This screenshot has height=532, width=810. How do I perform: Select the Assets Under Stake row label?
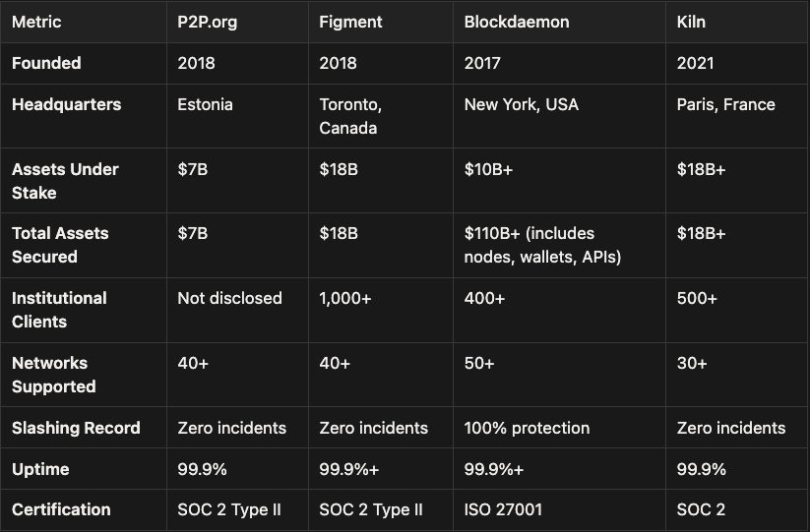[x=65, y=181]
